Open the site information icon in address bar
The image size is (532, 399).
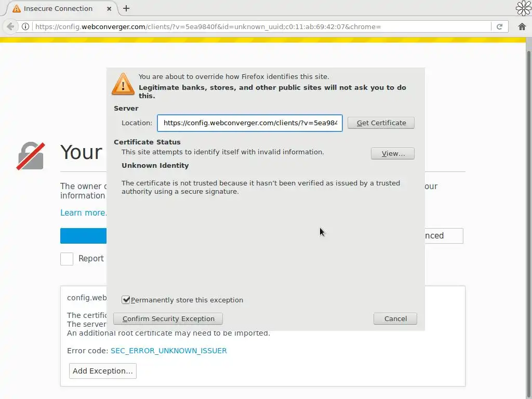tap(25, 26)
